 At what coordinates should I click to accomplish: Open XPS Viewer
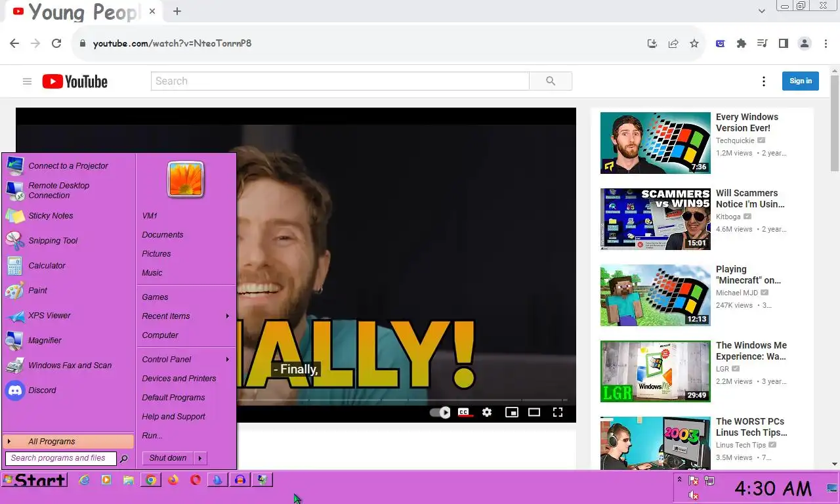68,316
